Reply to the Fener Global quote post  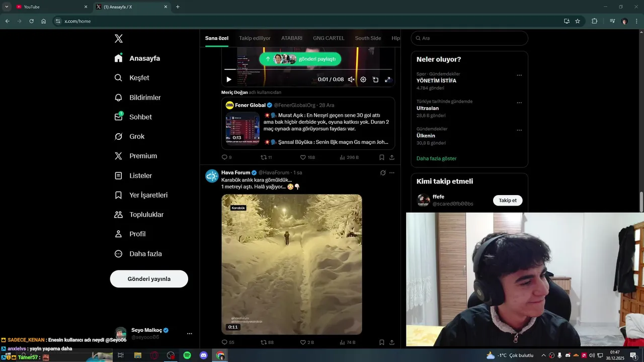pyautogui.click(x=226, y=157)
